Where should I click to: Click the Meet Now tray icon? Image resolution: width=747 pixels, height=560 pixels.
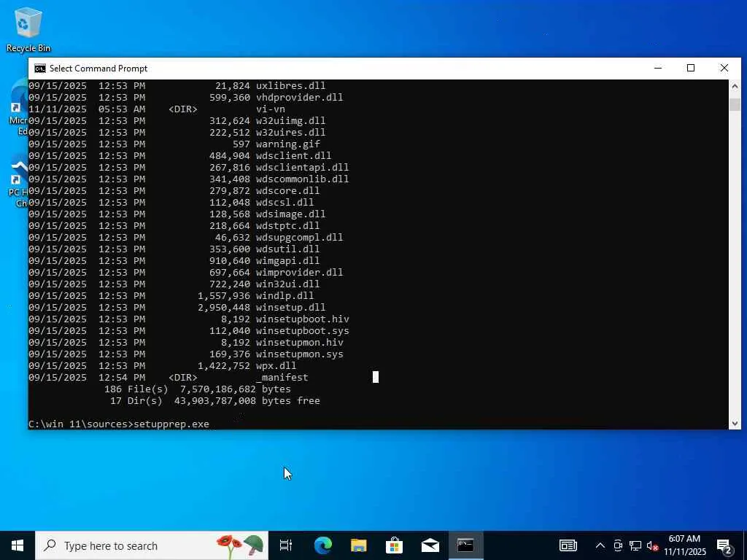click(618, 545)
